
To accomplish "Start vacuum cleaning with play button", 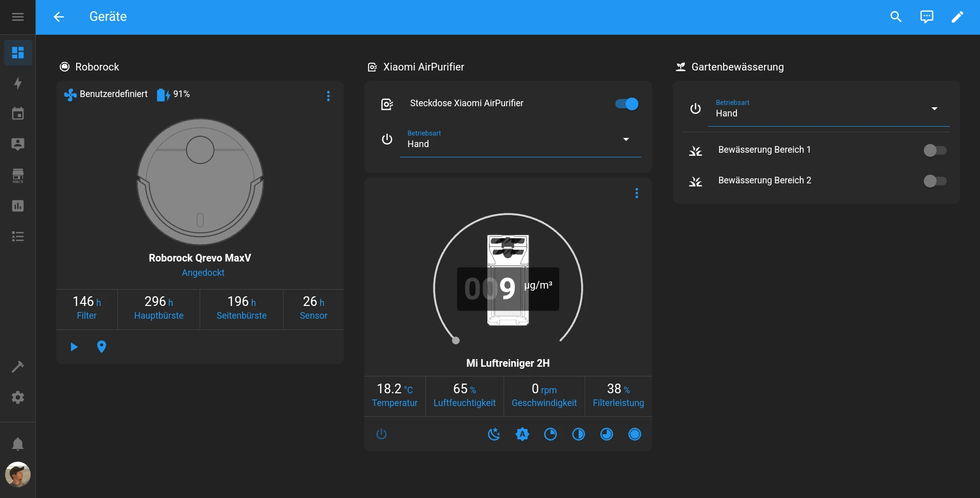I will point(74,347).
